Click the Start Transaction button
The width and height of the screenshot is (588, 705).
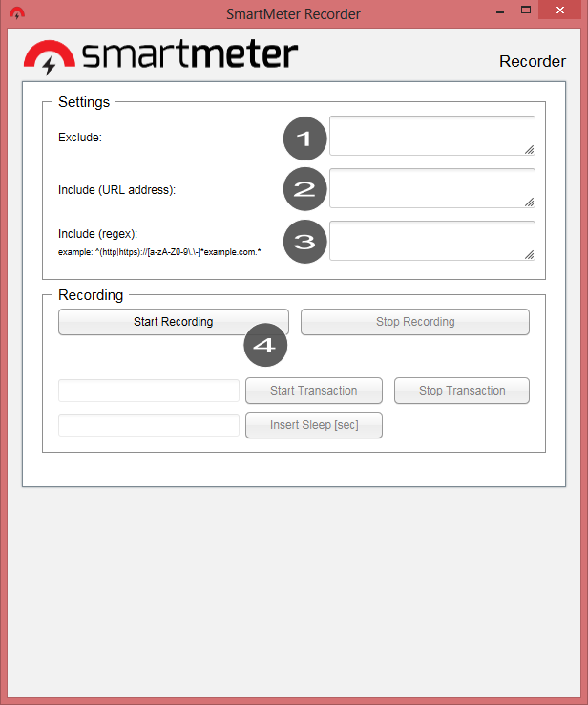(313, 391)
